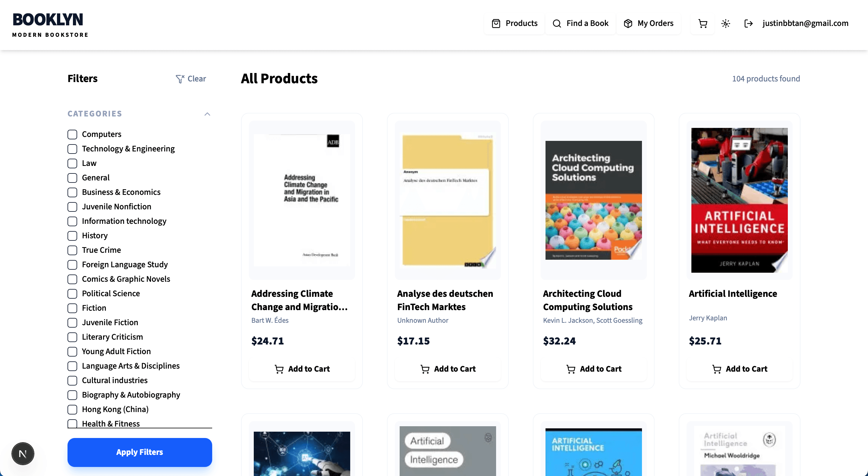Check the True Crime checkbox
868x476 pixels.
[72, 250]
